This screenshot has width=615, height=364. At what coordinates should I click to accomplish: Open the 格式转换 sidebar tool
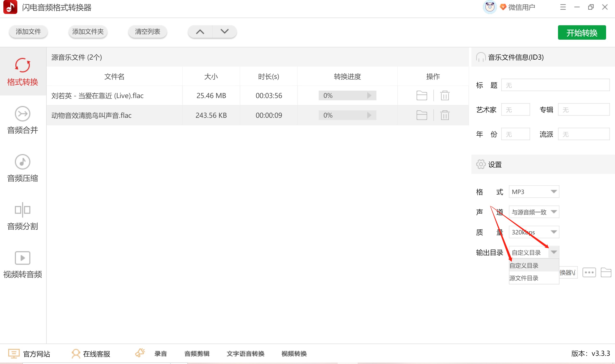click(23, 72)
